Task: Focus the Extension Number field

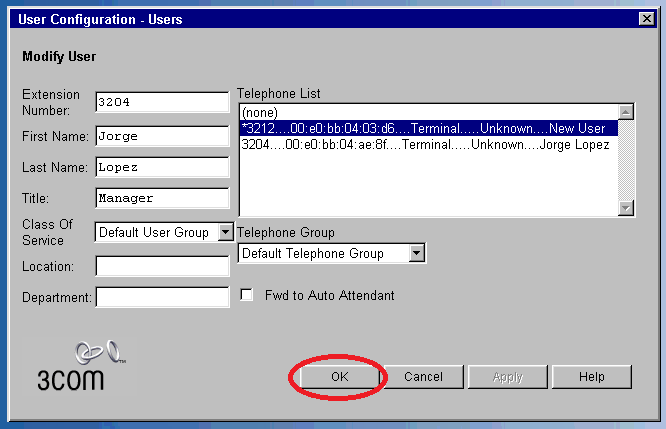Action: pyautogui.click(x=162, y=102)
